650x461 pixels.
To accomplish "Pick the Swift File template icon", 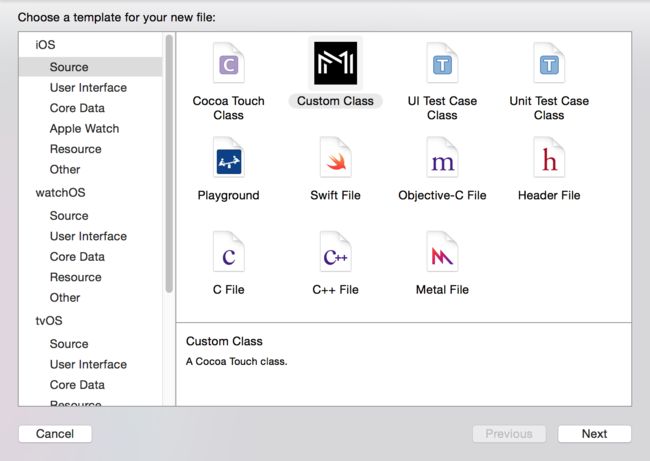I will click(335, 158).
